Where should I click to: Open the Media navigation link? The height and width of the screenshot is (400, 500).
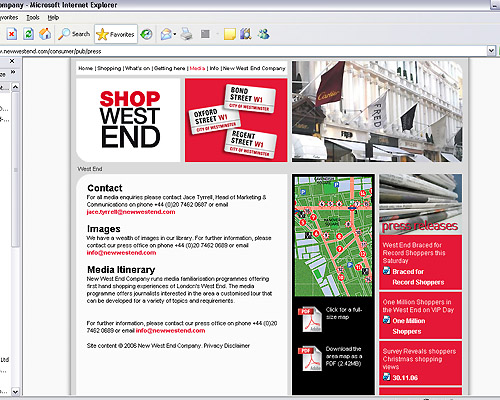click(x=197, y=68)
